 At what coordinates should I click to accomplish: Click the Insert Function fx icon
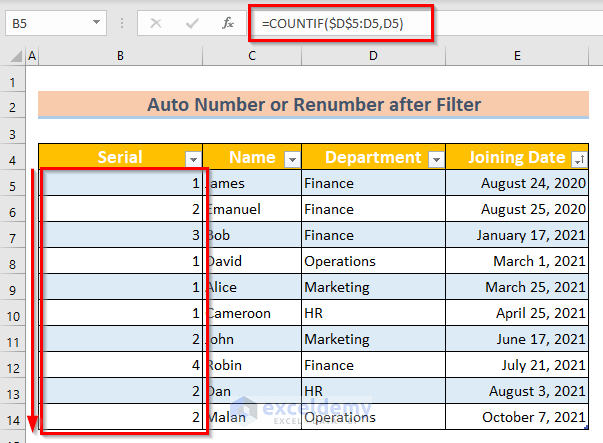(227, 22)
